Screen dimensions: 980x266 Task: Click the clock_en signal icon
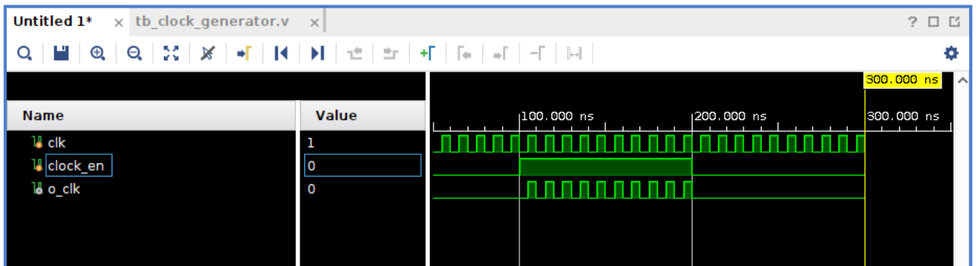tap(38, 166)
